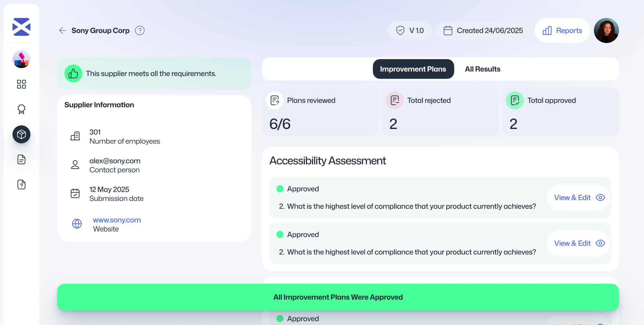Click the help question mark icon

(x=139, y=31)
